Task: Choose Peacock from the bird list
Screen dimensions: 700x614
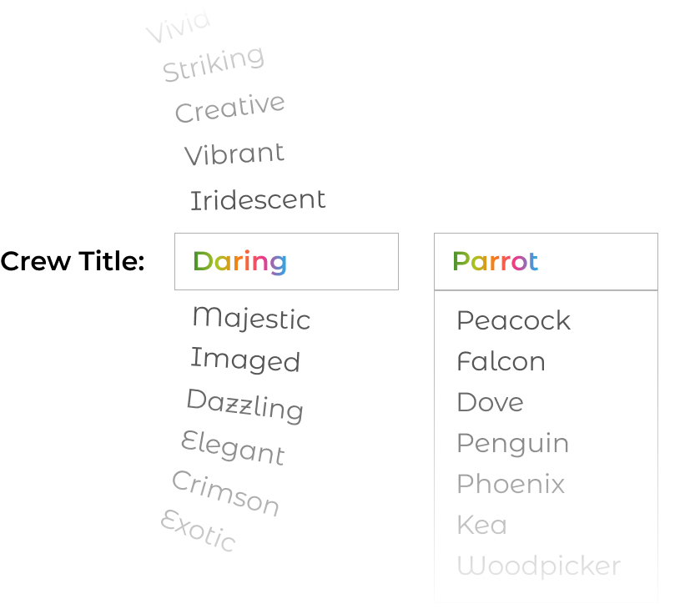Action: [513, 320]
